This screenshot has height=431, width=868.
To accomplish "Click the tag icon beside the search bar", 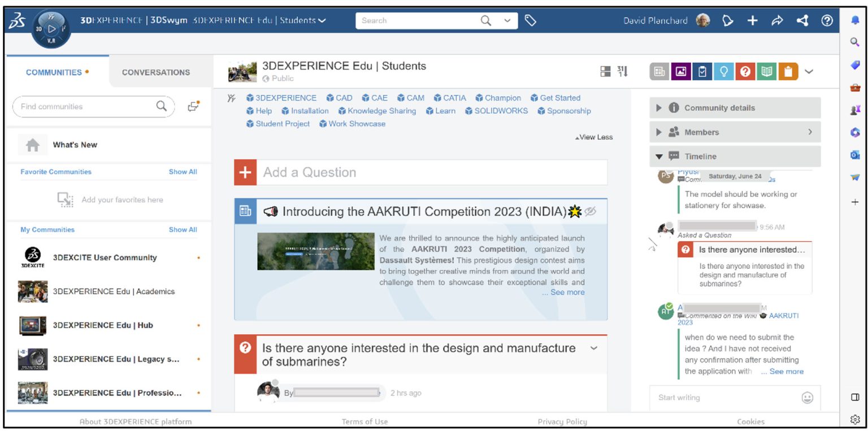I will click(x=530, y=20).
